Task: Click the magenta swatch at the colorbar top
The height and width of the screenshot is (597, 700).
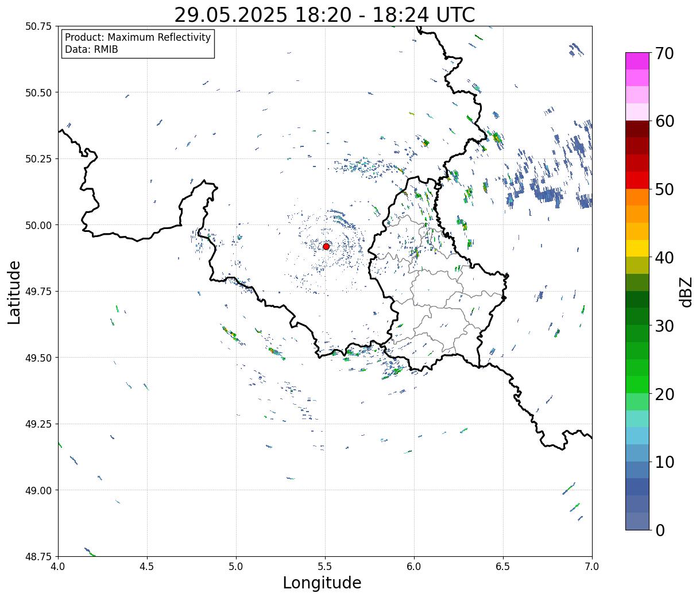Action: pyautogui.click(x=637, y=61)
